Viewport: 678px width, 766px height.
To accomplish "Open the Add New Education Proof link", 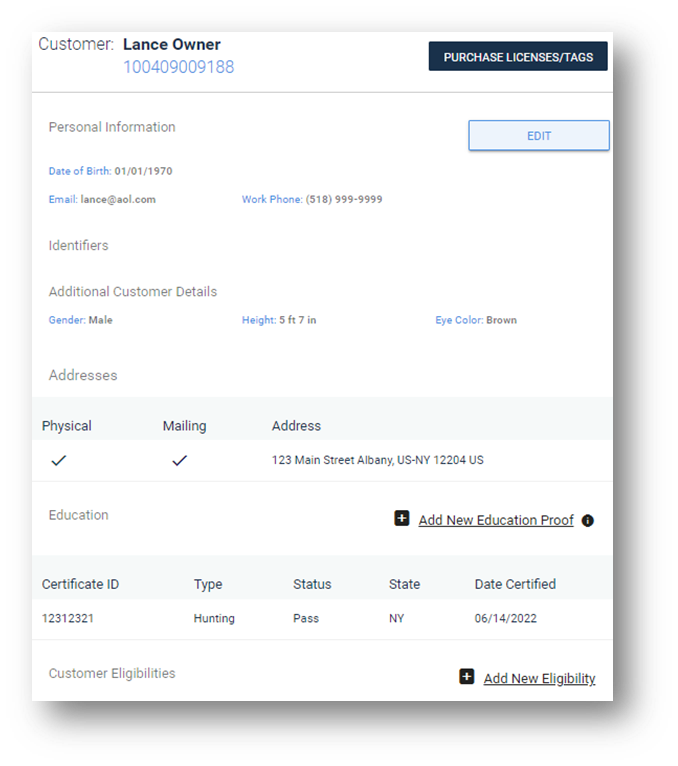I will coord(496,520).
